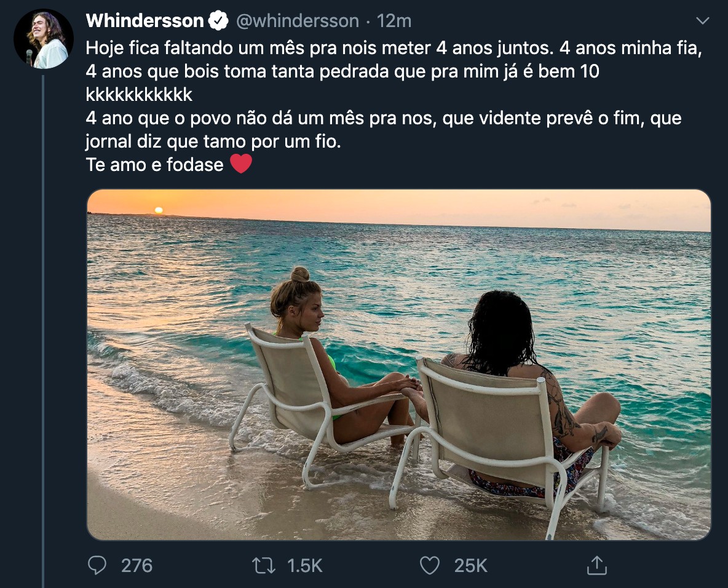This screenshot has width=728, height=588.
Task: Click the 'Te amo e fodase' line
Action: click(x=154, y=164)
